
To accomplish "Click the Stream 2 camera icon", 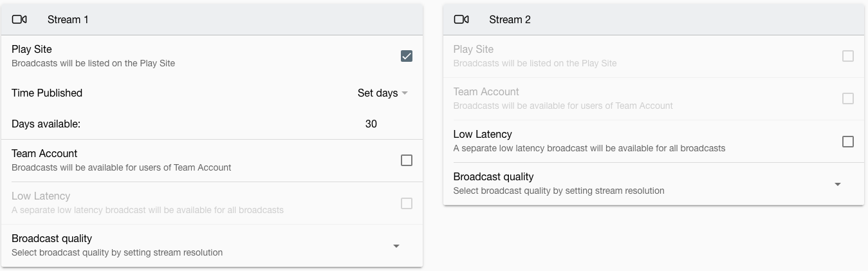I will (x=461, y=19).
